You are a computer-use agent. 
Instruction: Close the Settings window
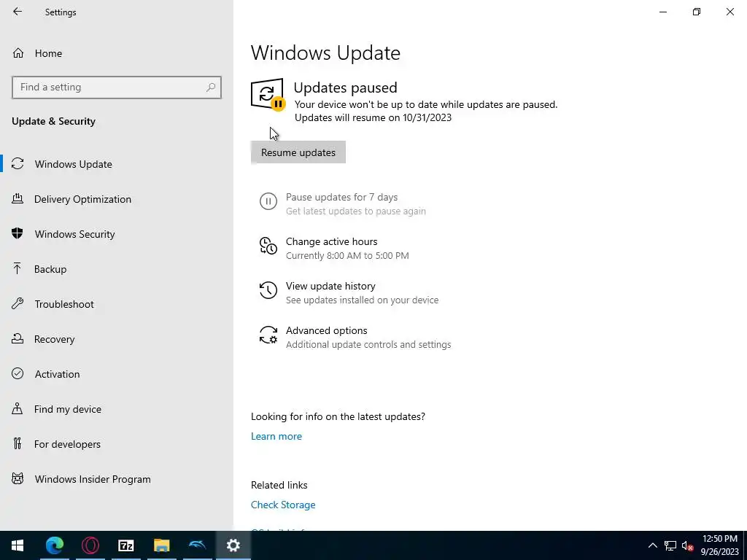[x=729, y=12]
